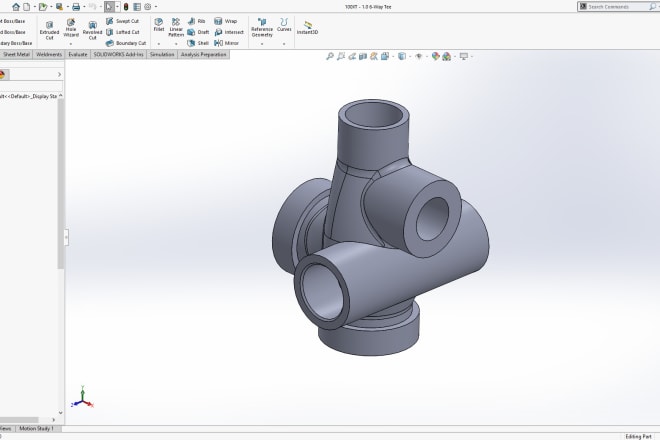660x440 pixels.
Task: Expand the Reference Geometry dropdown
Action: tap(261, 44)
